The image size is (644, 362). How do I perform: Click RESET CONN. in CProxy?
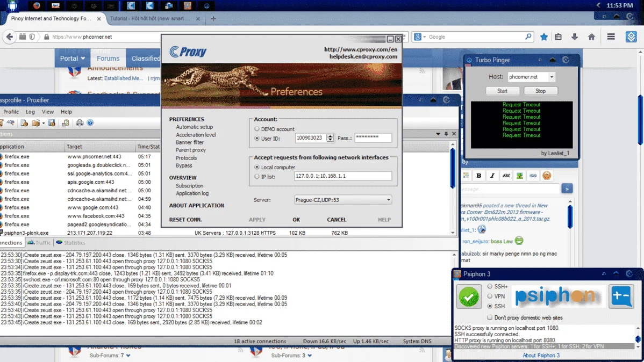[185, 220]
